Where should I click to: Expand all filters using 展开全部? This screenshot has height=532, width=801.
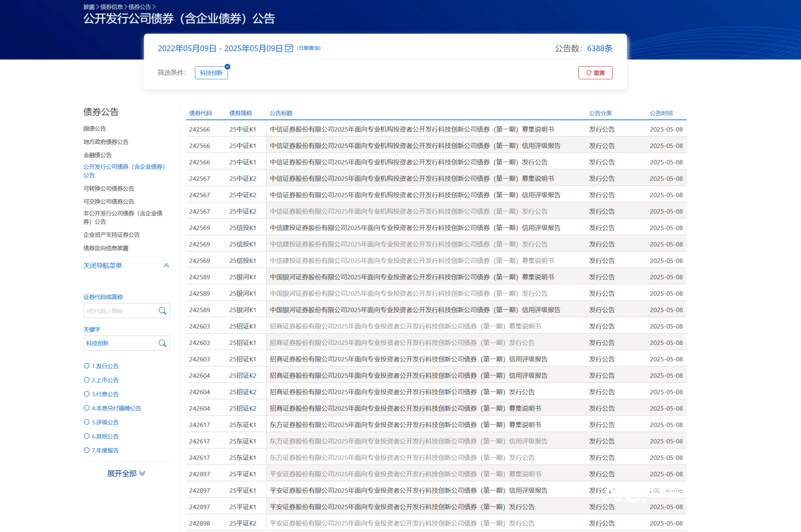126,473
